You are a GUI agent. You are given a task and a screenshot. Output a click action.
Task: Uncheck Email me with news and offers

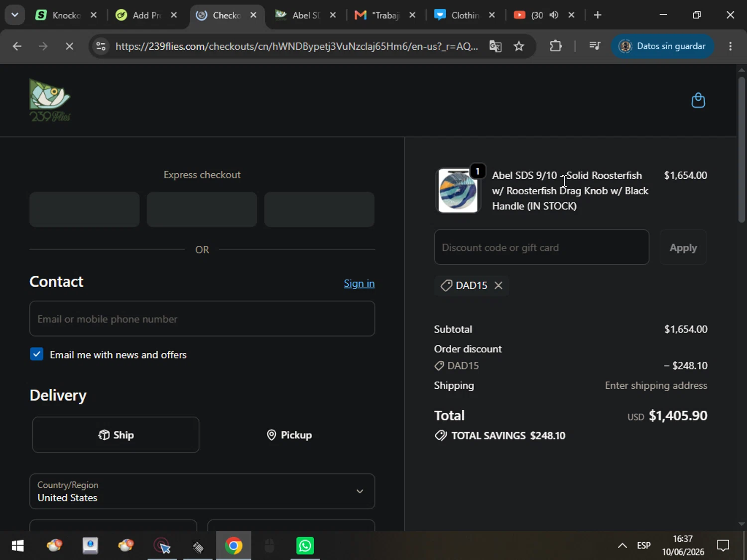36,354
